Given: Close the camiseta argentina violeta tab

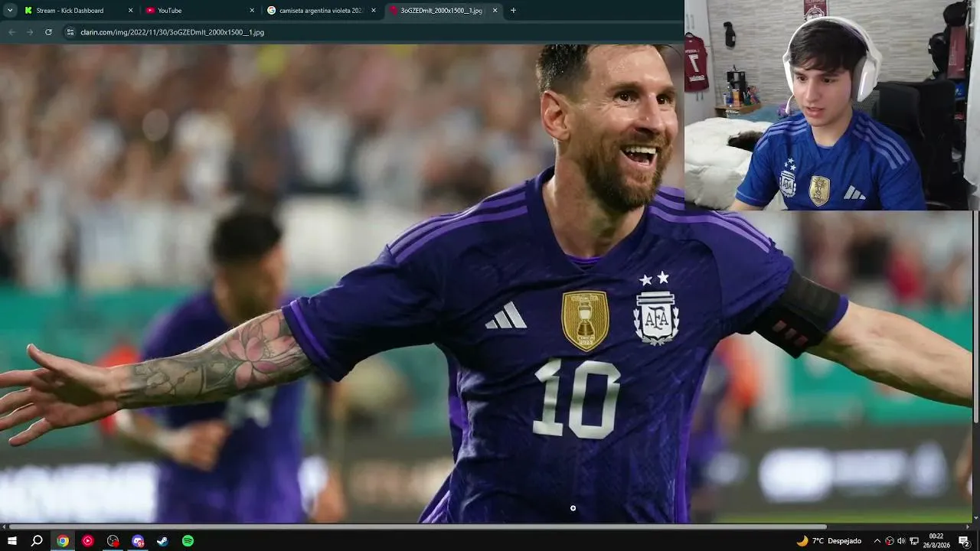Looking at the screenshot, I should 374,11.
